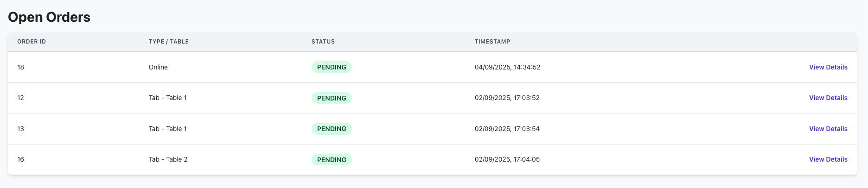This screenshot has height=188, width=868.
Task: Show details of order 16
Action: tap(828, 159)
